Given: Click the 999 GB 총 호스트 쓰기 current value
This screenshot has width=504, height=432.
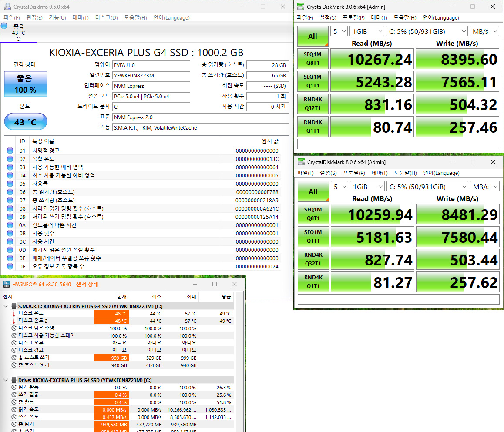Looking at the screenshot, I should pos(111,358).
